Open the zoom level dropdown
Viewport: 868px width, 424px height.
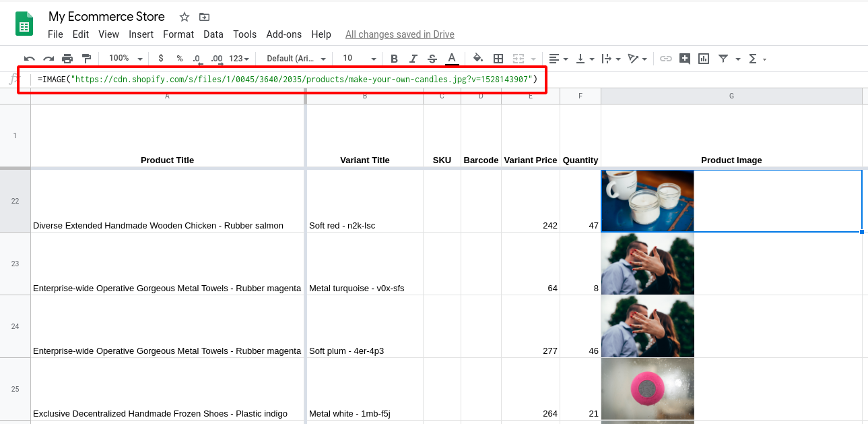pyautogui.click(x=123, y=59)
